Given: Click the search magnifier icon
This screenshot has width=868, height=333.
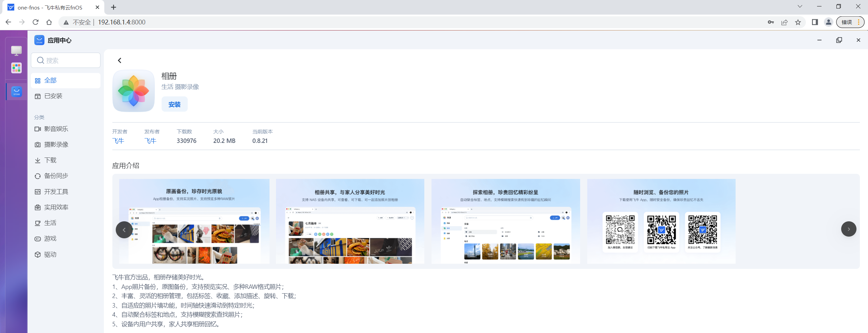Looking at the screenshot, I should 40,60.
